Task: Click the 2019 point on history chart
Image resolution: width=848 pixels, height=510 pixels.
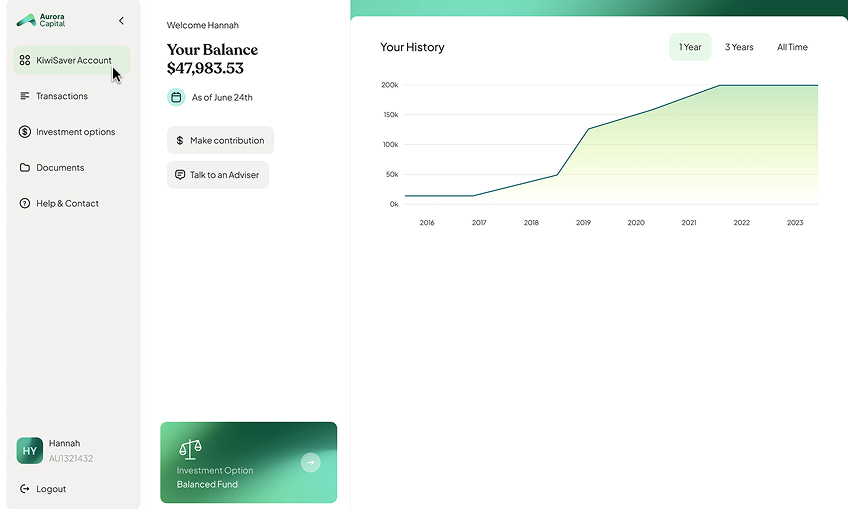Action: pyautogui.click(x=588, y=129)
